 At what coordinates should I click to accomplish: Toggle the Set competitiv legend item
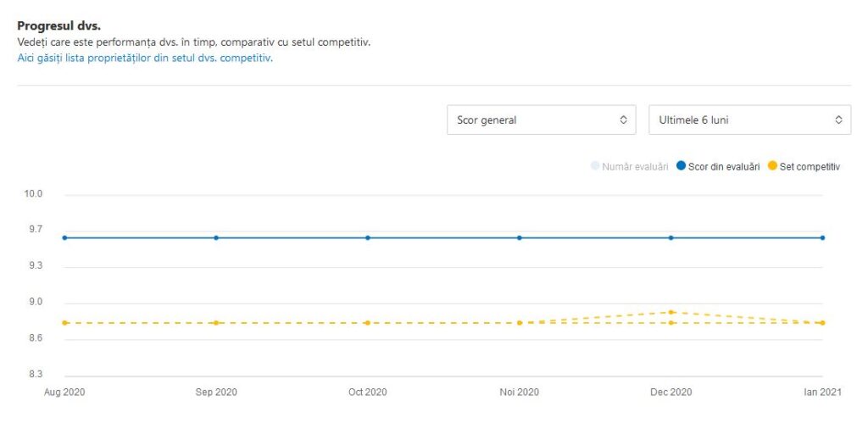click(803, 167)
